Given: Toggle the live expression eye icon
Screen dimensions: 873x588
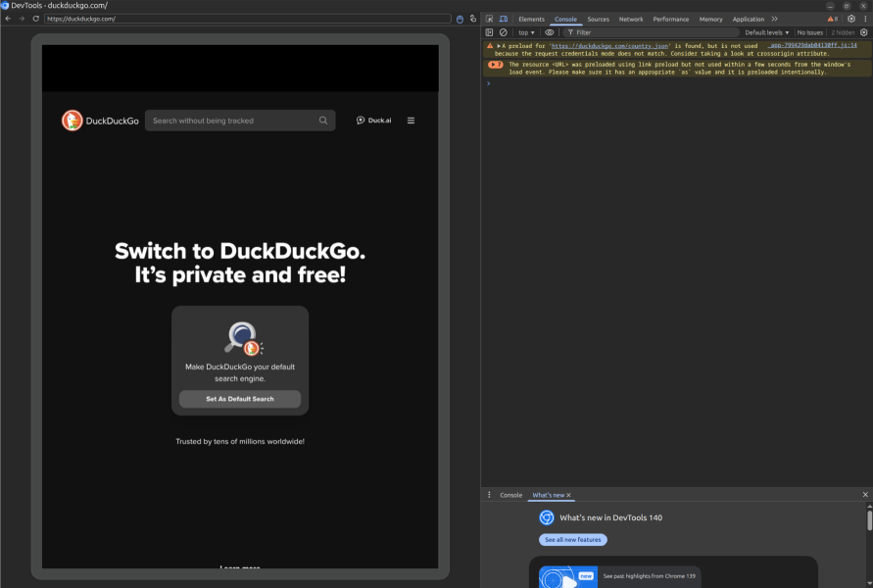Looking at the screenshot, I should click(550, 31).
